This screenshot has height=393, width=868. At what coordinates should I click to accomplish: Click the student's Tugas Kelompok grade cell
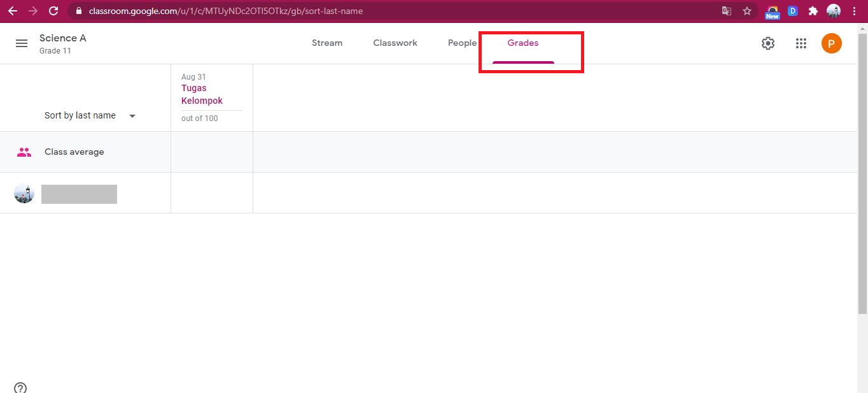coord(212,193)
